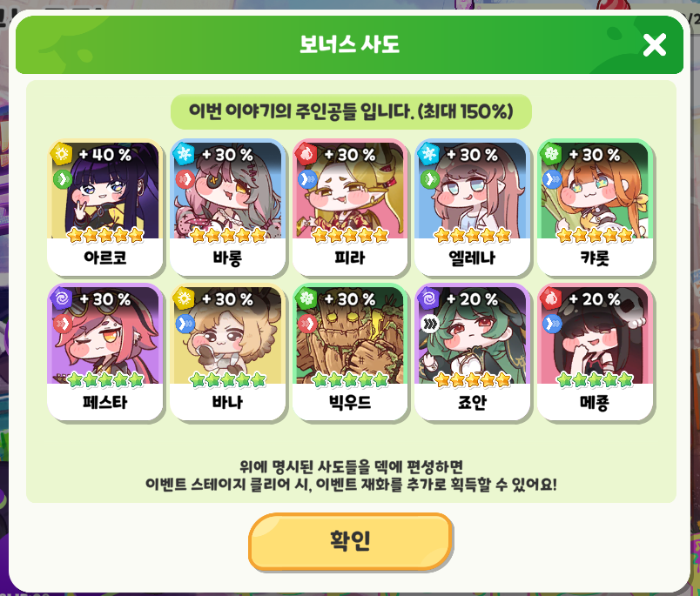Select the 바롱 character portrait
Viewport: 700px width, 596px height.
coord(228,191)
